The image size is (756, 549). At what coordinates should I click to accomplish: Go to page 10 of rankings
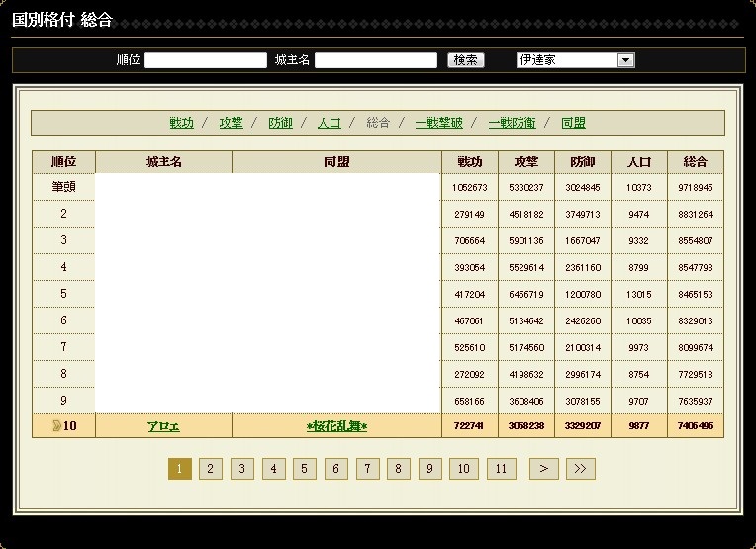pos(464,469)
